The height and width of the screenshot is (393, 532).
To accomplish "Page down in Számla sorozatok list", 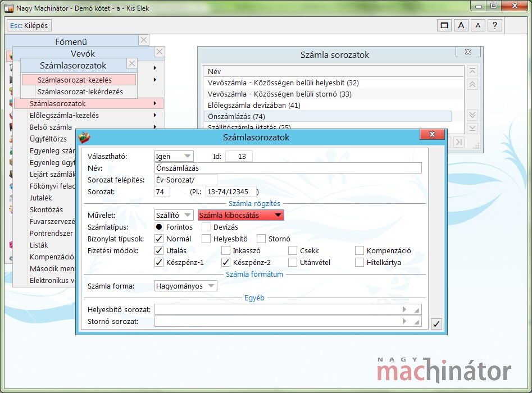I will click(472, 115).
